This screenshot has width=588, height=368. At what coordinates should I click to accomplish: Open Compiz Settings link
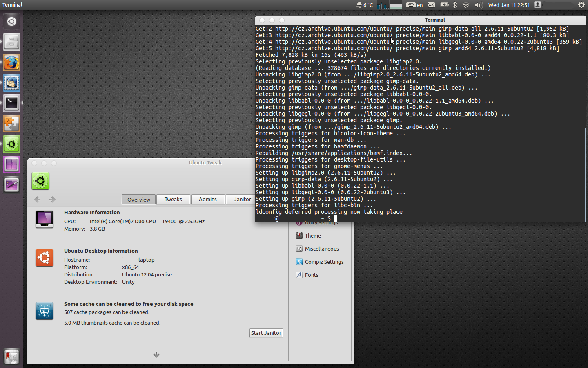[x=324, y=262]
